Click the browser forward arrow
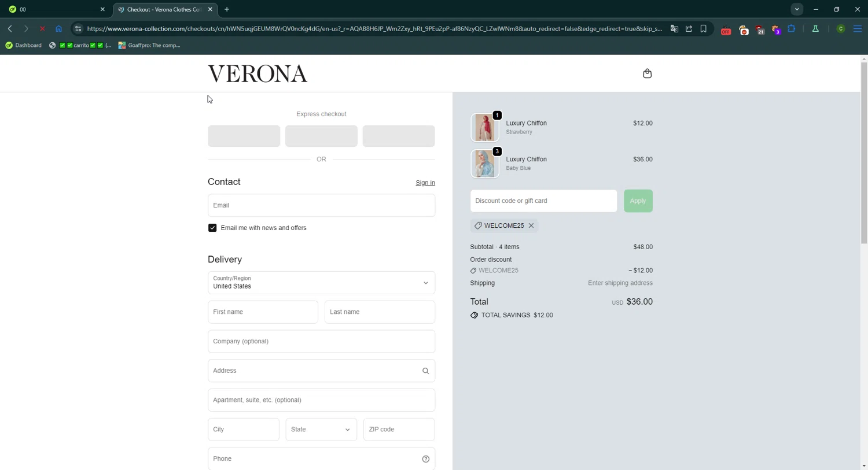Screen dimensions: 868x470 tap(26, 28)
